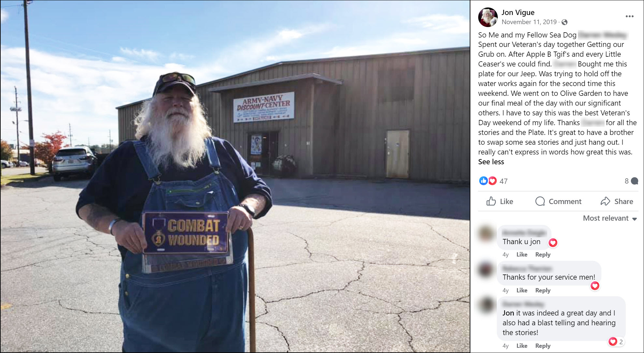Open the three-dot post options menu

629,16
